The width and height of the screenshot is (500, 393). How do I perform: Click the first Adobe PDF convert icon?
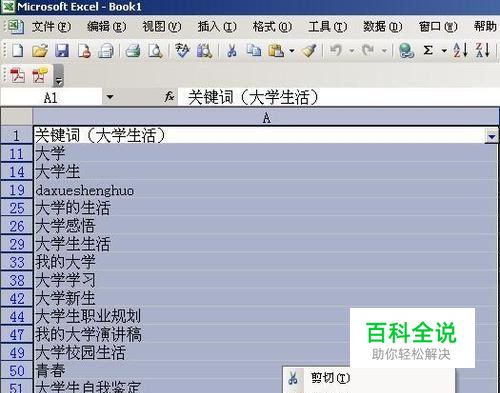click(x=17, y=75)
